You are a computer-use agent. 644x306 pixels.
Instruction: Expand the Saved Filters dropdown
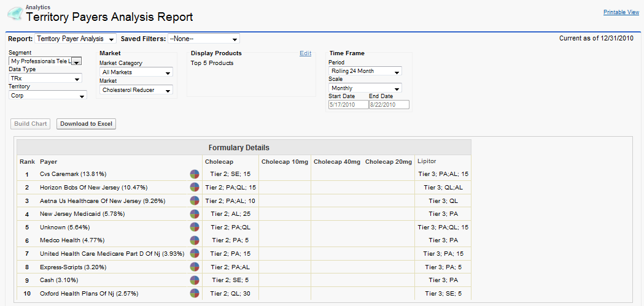203,39
